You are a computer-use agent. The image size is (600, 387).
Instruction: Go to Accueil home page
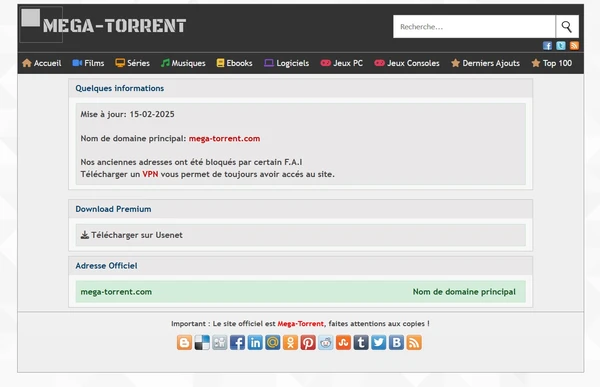[42, 63]
